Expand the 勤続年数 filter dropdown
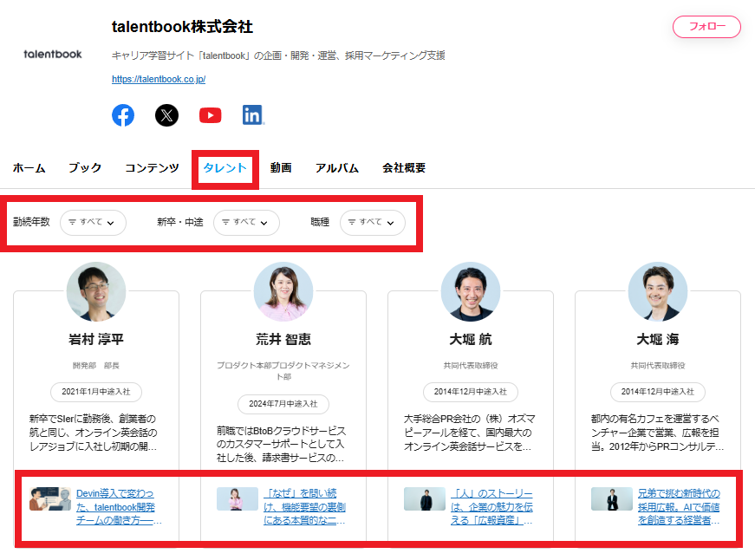 [93, 223]
